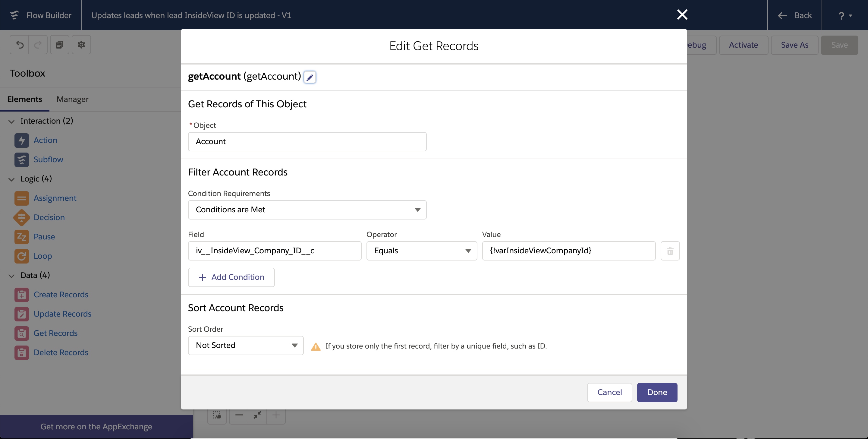This screenshot has width=868, height=439.
Task: Click the Object input field containing Account
Action: 307,142
